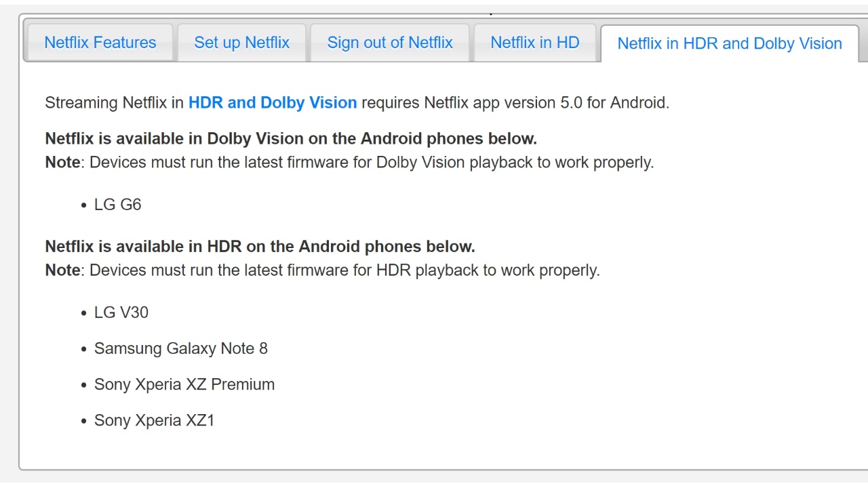Select the Samsung Galaxy Note 8 entry
Screen dimensions: 868x488
pos(180,348)
